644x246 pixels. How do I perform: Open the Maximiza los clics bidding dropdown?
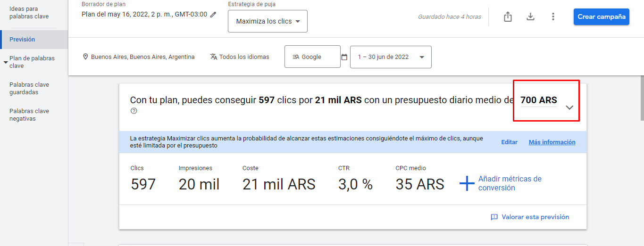pyautogui.click(x=268, y=22)
